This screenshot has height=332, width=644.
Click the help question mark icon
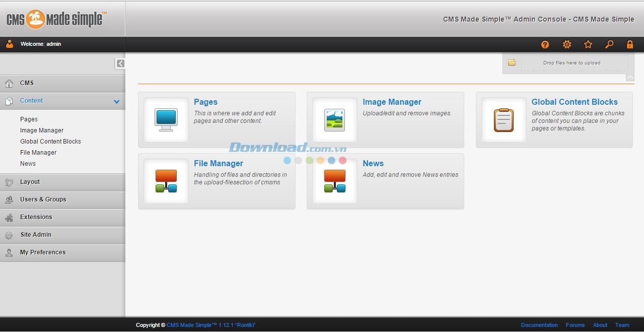coord(545,44)
